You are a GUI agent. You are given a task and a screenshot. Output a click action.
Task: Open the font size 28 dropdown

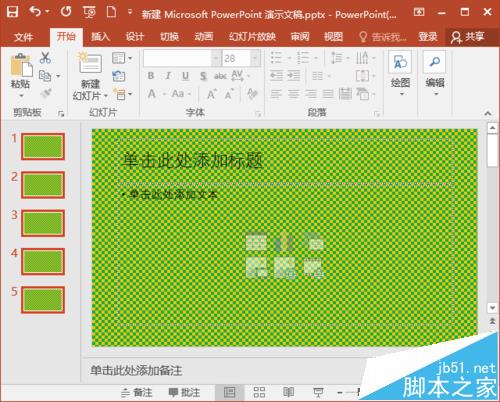pyautogui.click(x=255, y=59)
